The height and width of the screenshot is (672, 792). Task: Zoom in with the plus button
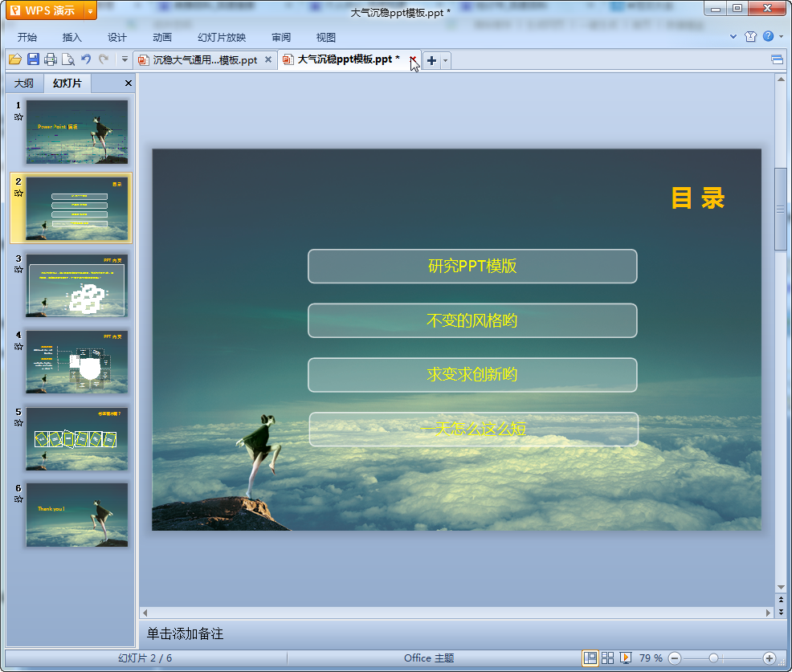[770, 658]
